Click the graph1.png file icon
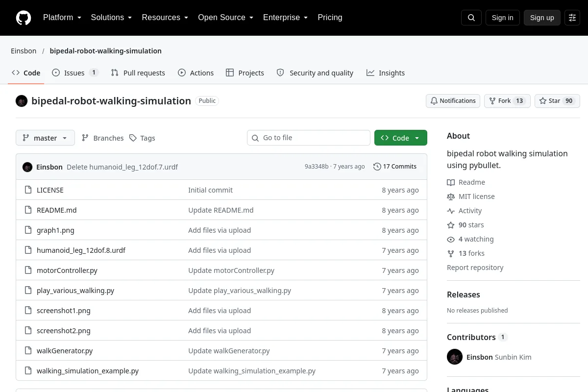Image resolution: width=588 pixels, height=392 pixels. tap(28, 230)
